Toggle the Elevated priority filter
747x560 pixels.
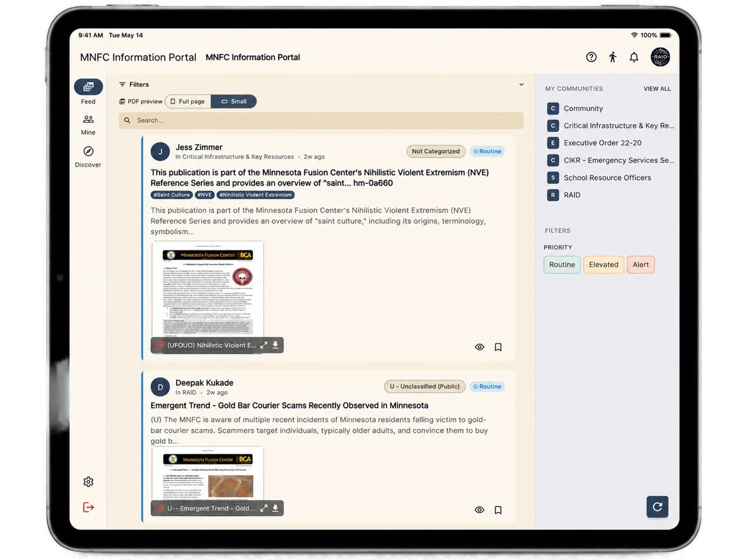(603, 265)
